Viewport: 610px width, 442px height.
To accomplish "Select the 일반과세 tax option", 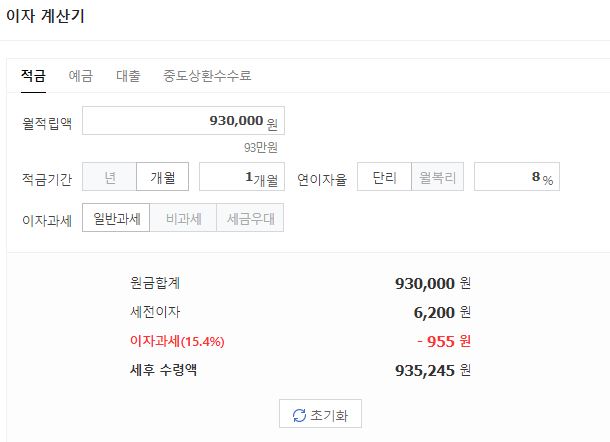I will (x=116, y=218).
